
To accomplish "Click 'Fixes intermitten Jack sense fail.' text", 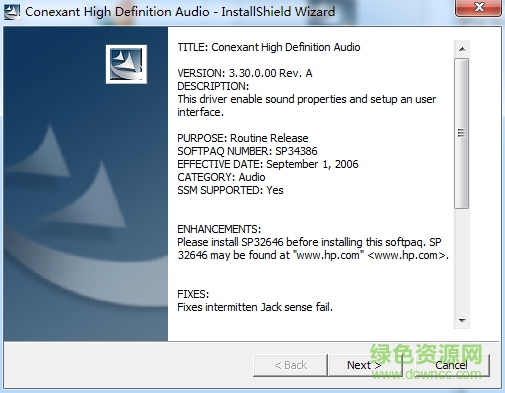I will click(x=255, y=307).
